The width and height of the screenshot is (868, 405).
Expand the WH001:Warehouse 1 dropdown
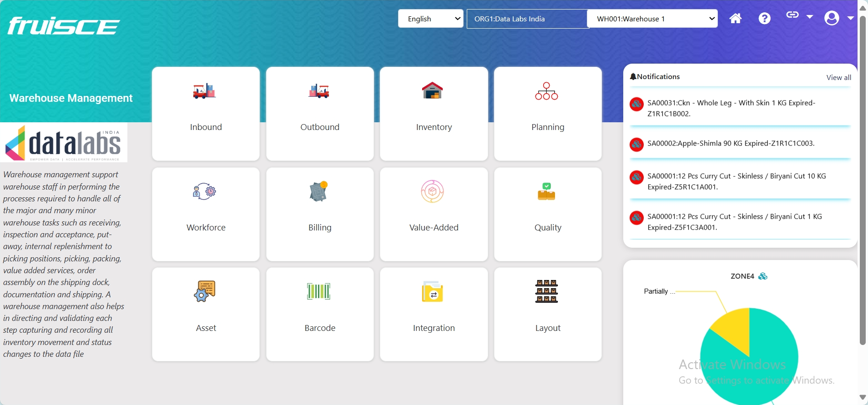tap(652, 19)
